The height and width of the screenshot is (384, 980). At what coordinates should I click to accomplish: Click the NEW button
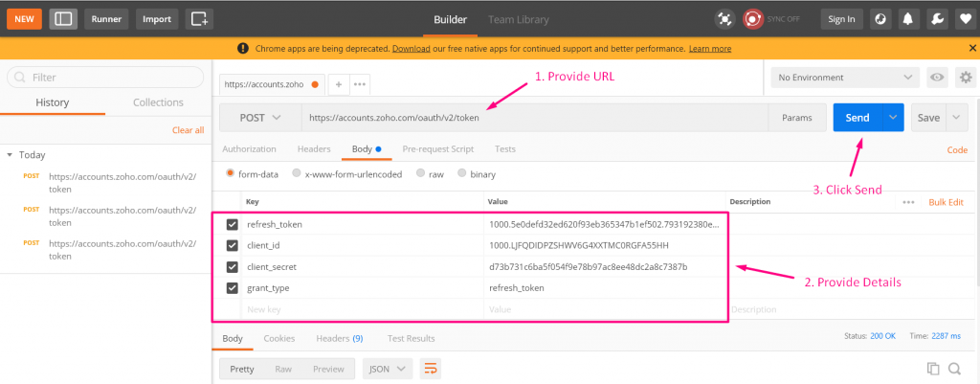tap(24, 19)
